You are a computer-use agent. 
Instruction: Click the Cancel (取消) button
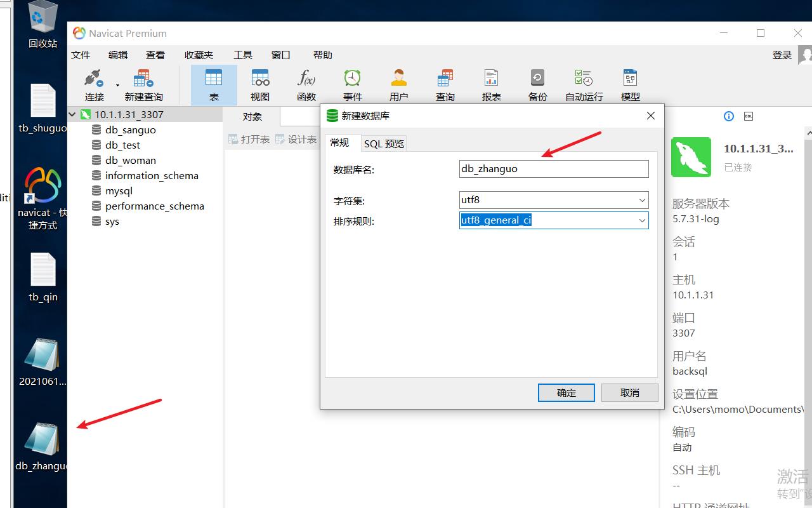tap(630, 392)
